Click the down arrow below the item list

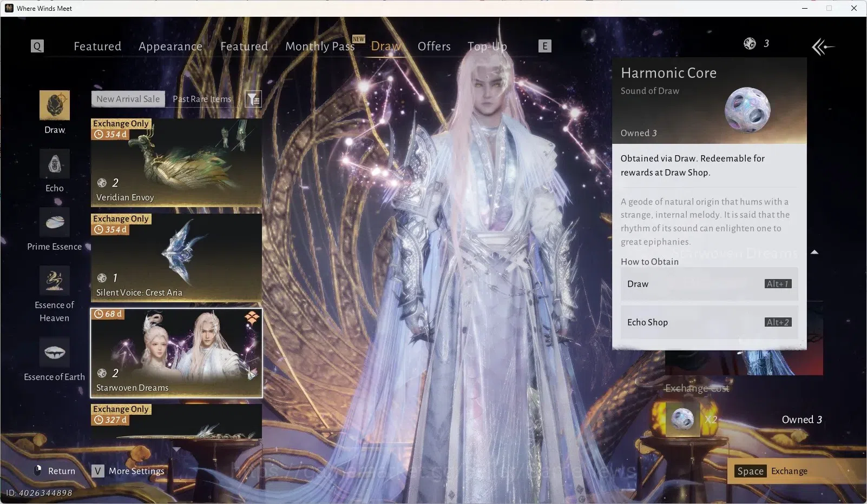pyautogui.click(x=176, y=449)
